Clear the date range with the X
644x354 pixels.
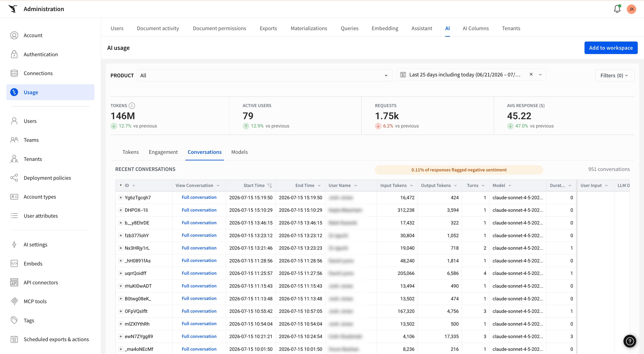pyautogui.click(x=531, y=74)
